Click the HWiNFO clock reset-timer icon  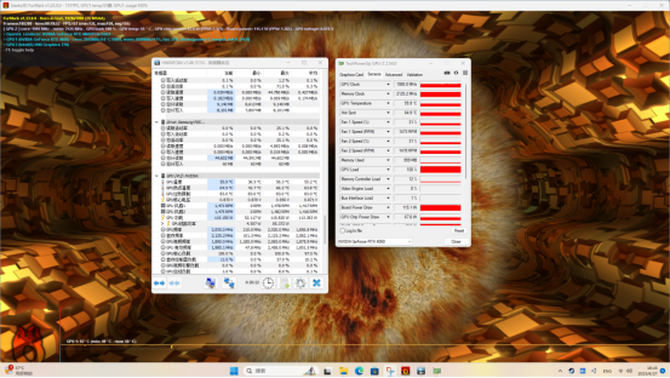click(268, 283)
